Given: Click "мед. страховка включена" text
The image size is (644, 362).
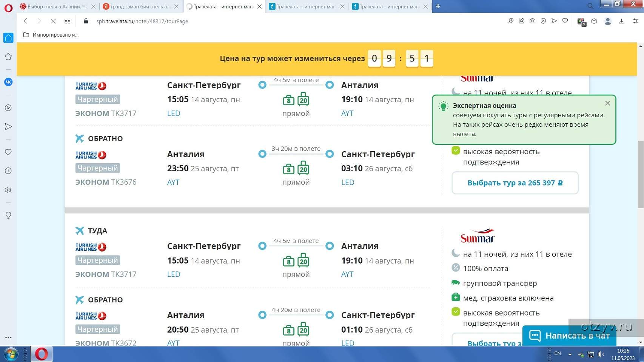Looking at the screenshot, I should click(508, 298).
